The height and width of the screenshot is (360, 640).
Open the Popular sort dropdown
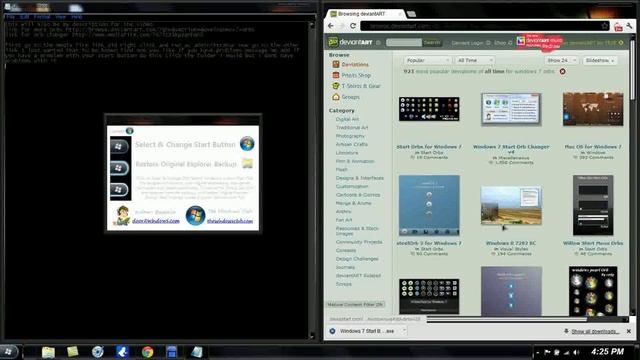pyautogui.click(x=427, y=60)
